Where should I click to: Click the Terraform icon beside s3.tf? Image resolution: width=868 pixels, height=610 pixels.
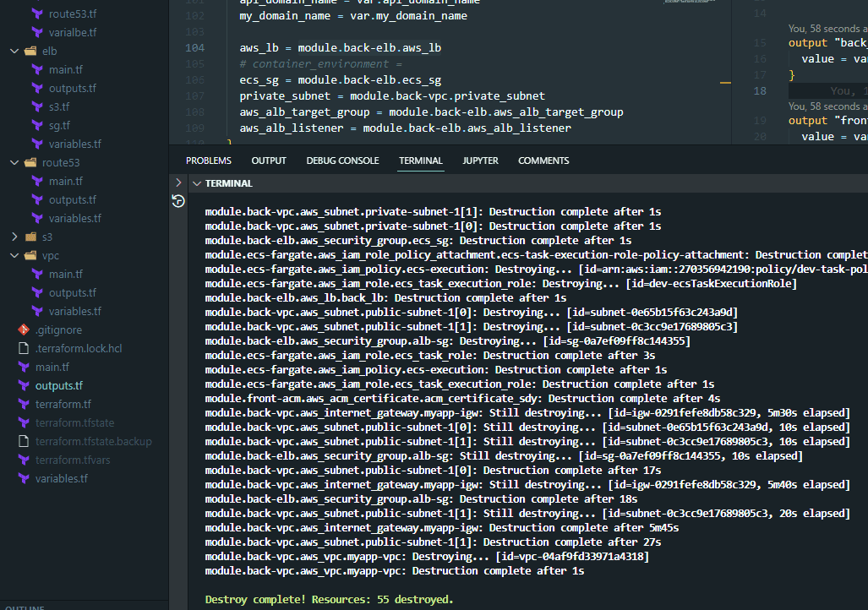pos(37,106)
